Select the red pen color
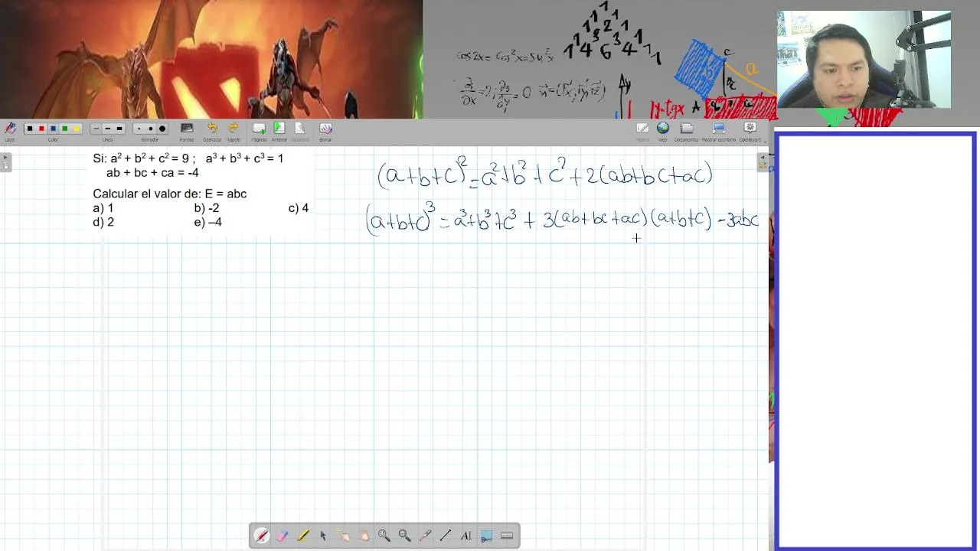 (x=41, y=129)
